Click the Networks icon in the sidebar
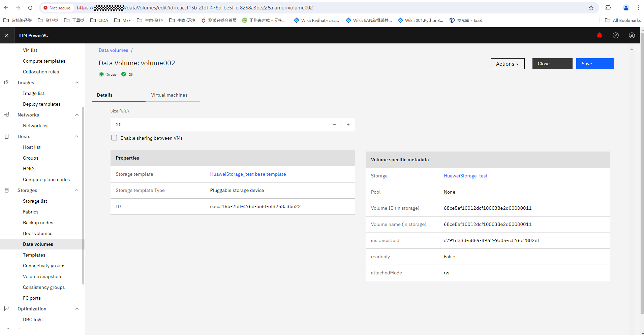This screenshot has width=644, height=335. (x=7, y=115)
